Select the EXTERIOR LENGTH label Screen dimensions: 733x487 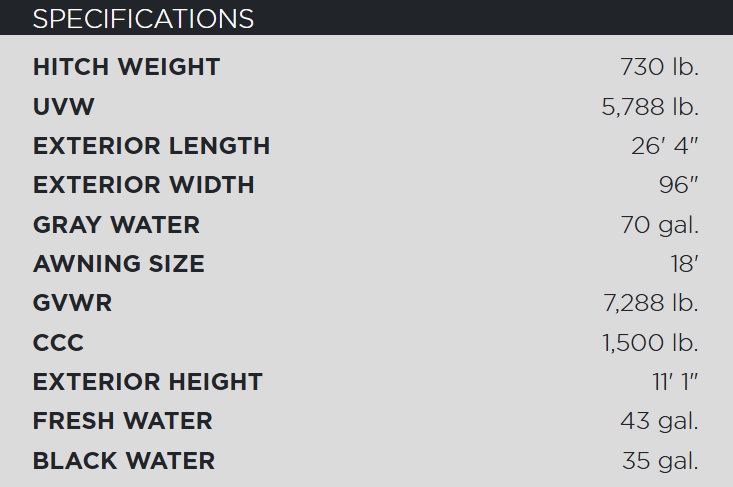[x=151, y=146]
